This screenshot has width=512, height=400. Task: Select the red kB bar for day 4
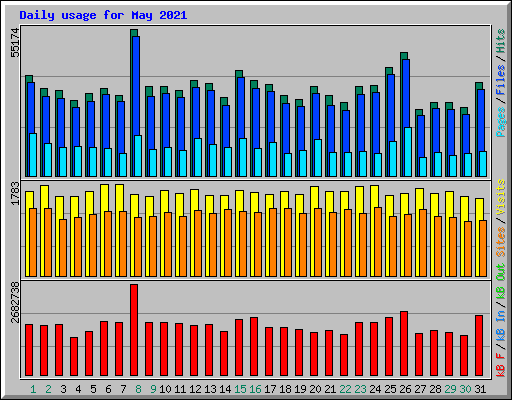coord(74,357)
